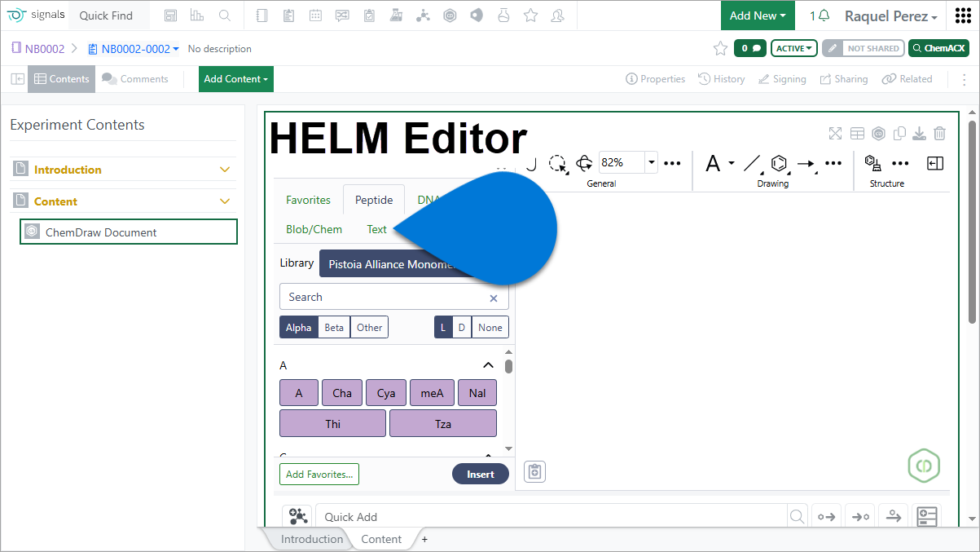Select the lasso selection tool
Viewport: 980px width, 552px height.
coord(557,164)
